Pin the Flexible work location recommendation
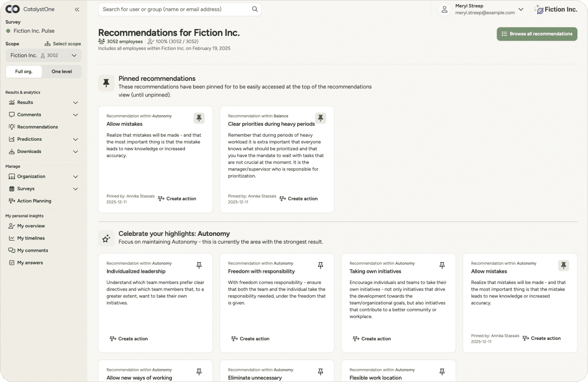 pos(442,372)
